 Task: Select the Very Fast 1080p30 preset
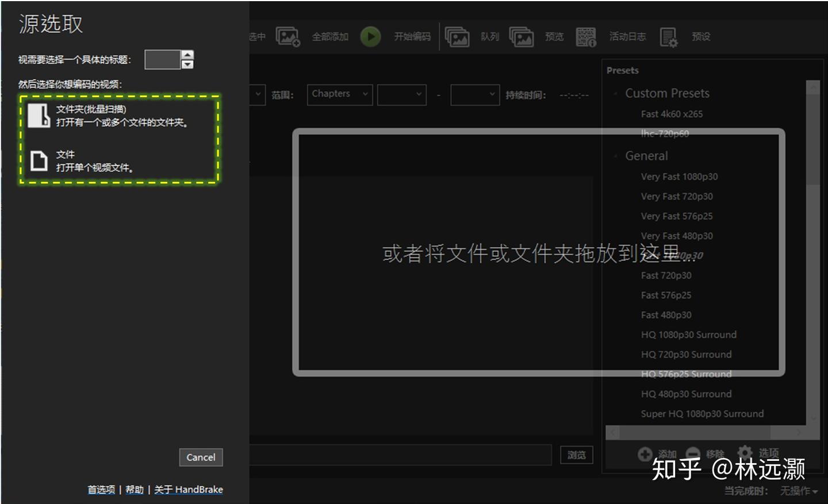[x=679, y=176]
